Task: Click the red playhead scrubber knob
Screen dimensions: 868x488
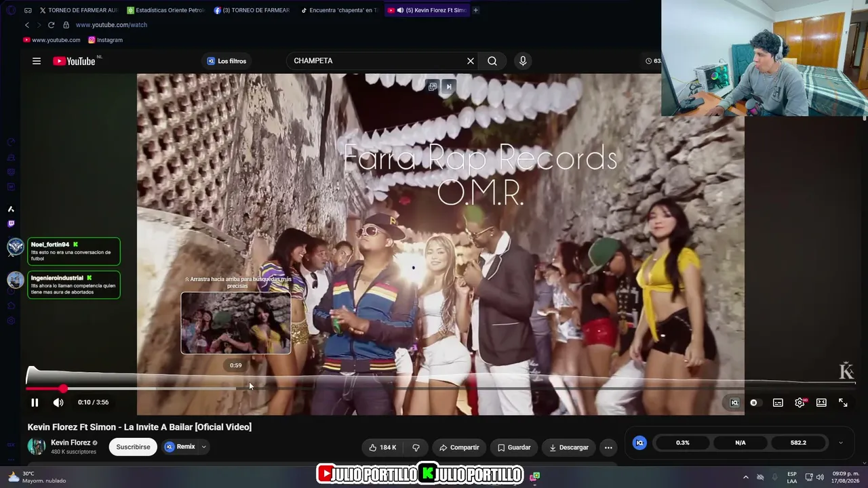Action: [x=63, y=388]
